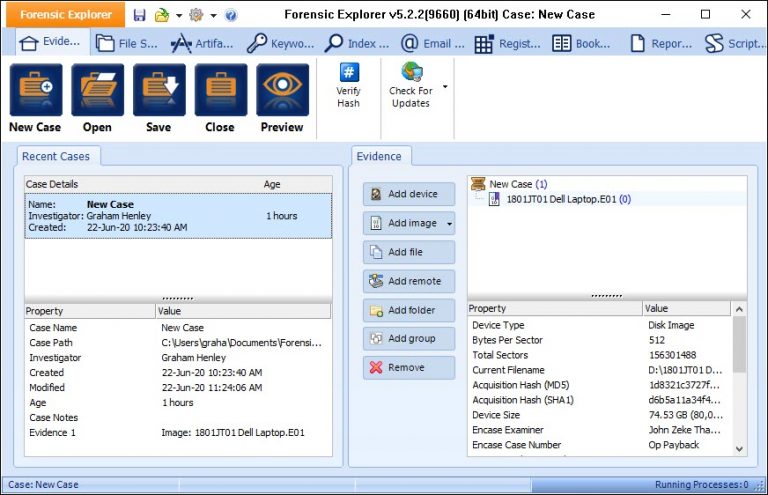Open the gear settings dropdown in title bar
The height and width of the screenshot is (495, 768).
point(213,16)
